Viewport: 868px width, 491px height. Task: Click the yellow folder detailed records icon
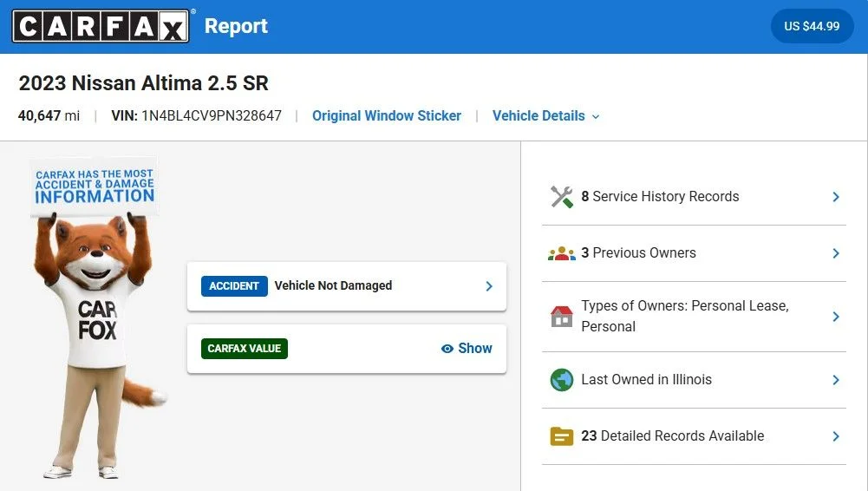point(561,436)
